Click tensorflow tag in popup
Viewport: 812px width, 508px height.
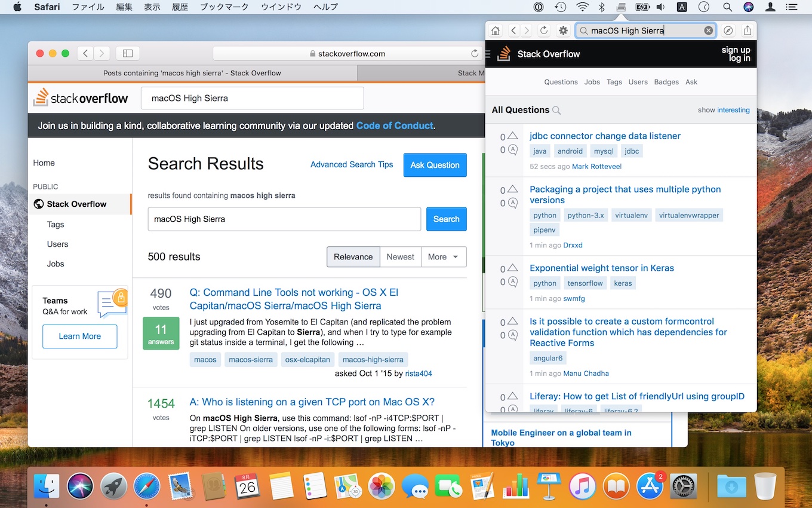(585, 283)
